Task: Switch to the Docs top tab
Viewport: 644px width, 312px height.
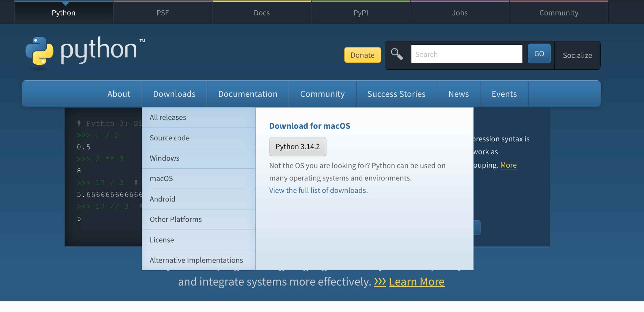Action: click(x=262, y=12)
